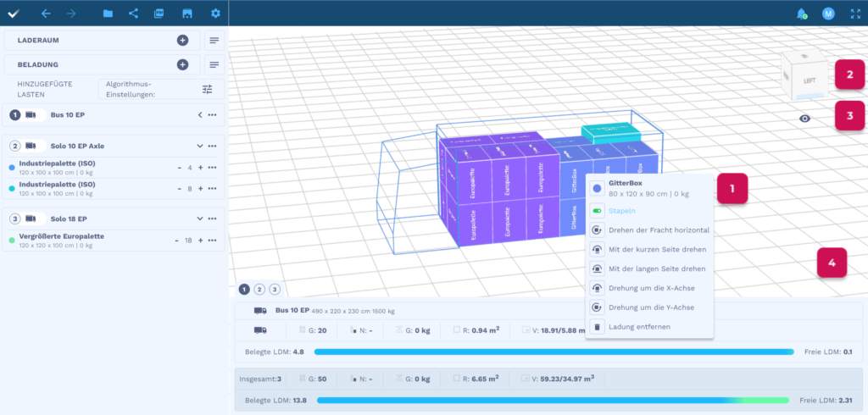Select the Bus 10 EP vehicle row
Screen dimensions: 868x415
[x=113, y=115]
